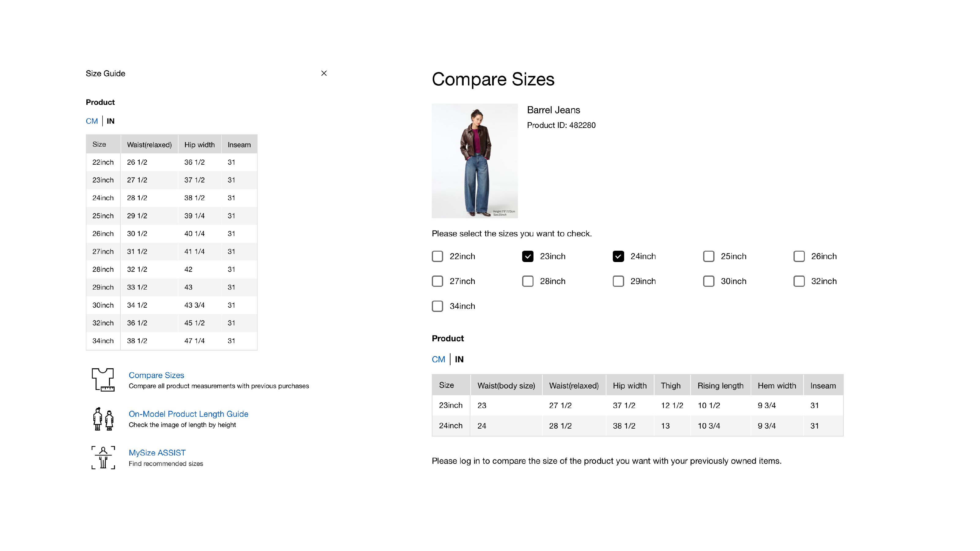
Task: Open the MySize ASSIST link
Action: pos(157,452)
